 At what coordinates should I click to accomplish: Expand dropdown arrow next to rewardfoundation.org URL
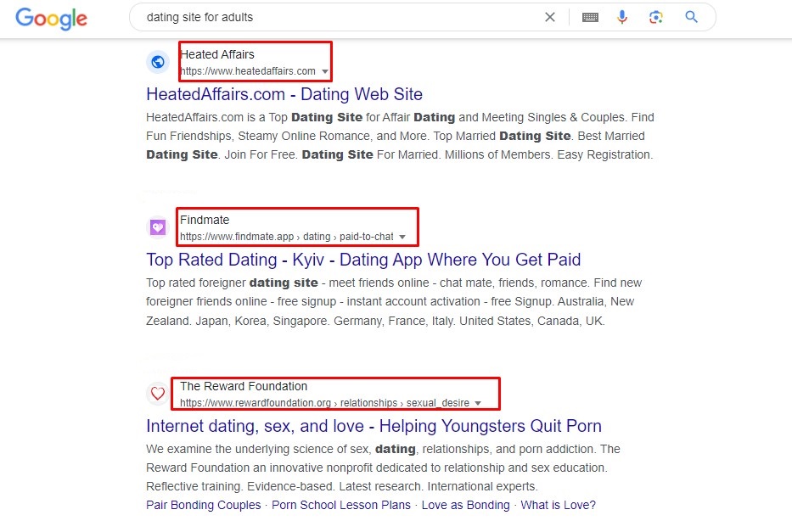[x=478, y=403]
